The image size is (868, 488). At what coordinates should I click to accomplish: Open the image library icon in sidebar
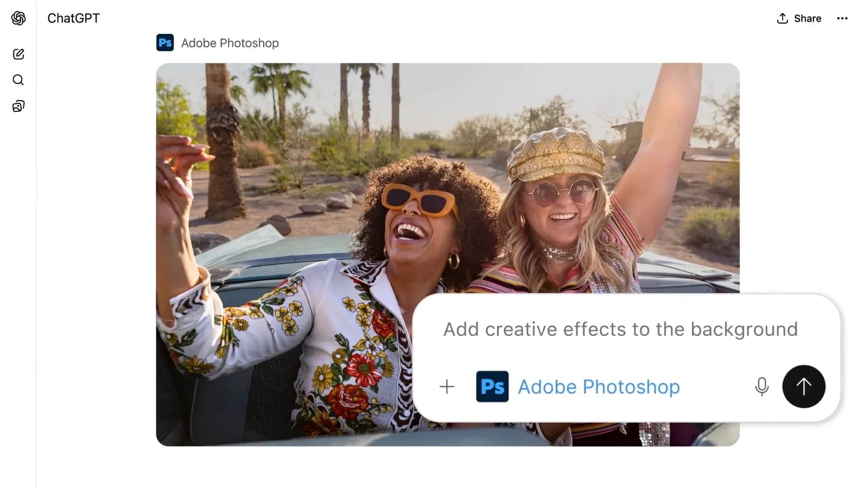18,106
